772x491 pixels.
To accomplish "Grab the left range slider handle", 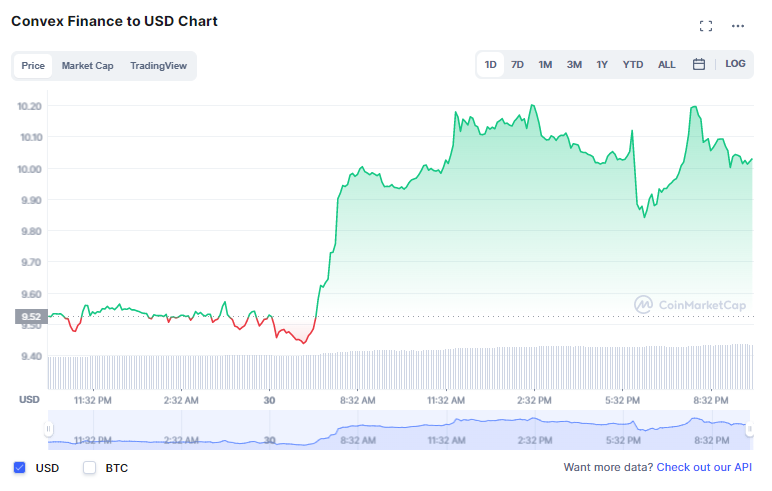I will [x=48, y=429].
